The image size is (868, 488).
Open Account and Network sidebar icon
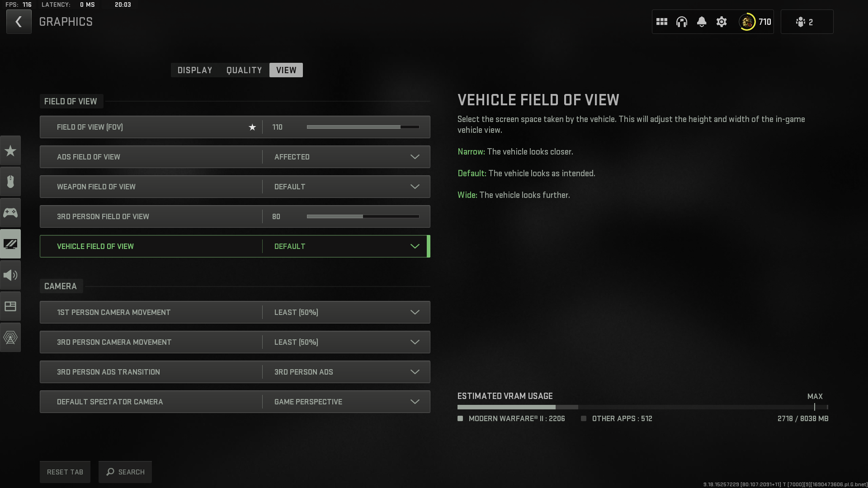(x=10, y=338)
